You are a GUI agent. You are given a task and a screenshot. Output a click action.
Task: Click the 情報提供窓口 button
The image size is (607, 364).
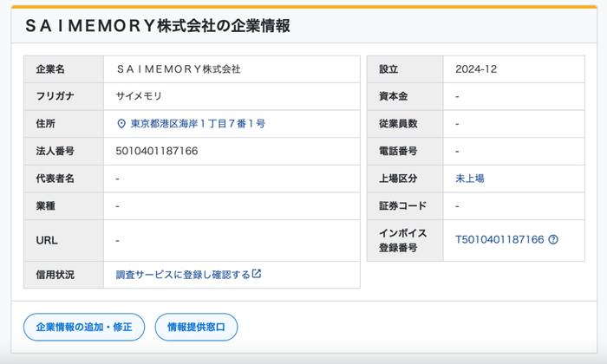pos(196,327)
